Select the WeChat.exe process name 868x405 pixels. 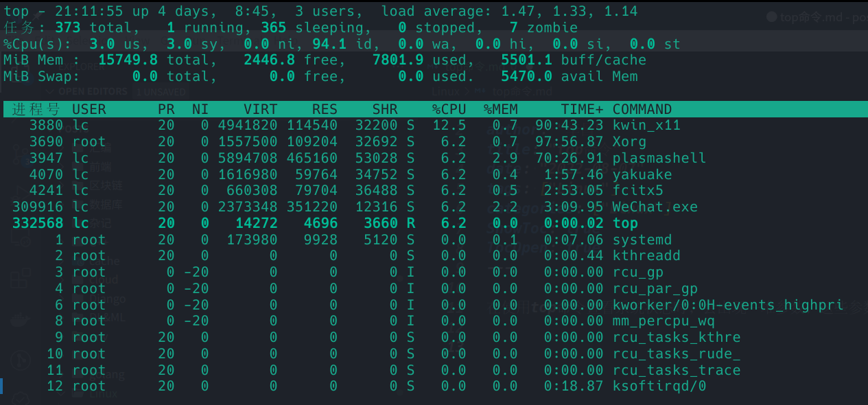point(655,207)
